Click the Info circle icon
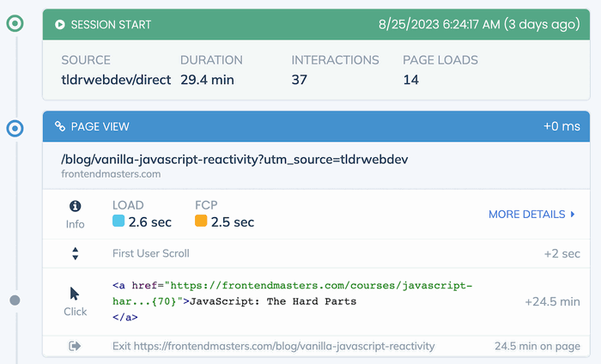 76,206
